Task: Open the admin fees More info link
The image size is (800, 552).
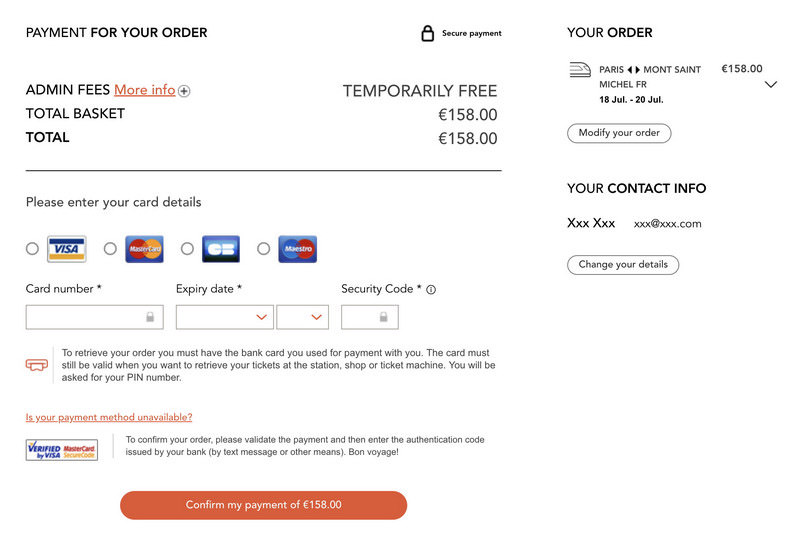Action: coord(144,90)
